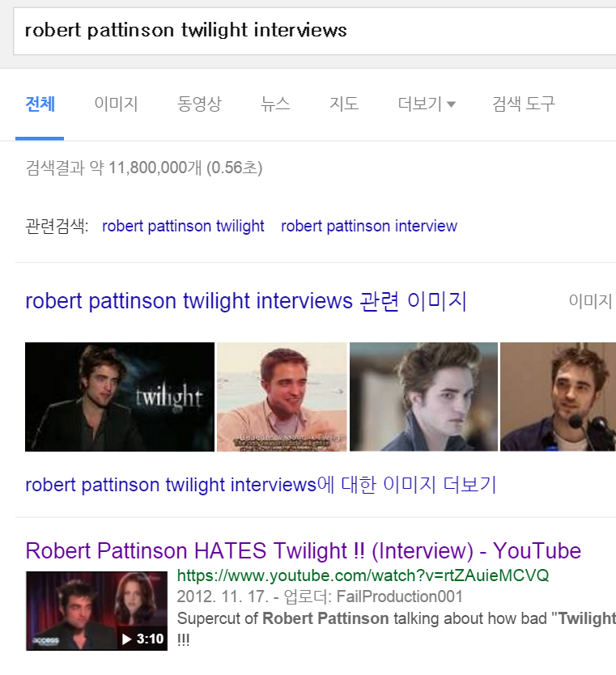
Task: Open thumbnail of man at microphones
Action: (558, 397)
